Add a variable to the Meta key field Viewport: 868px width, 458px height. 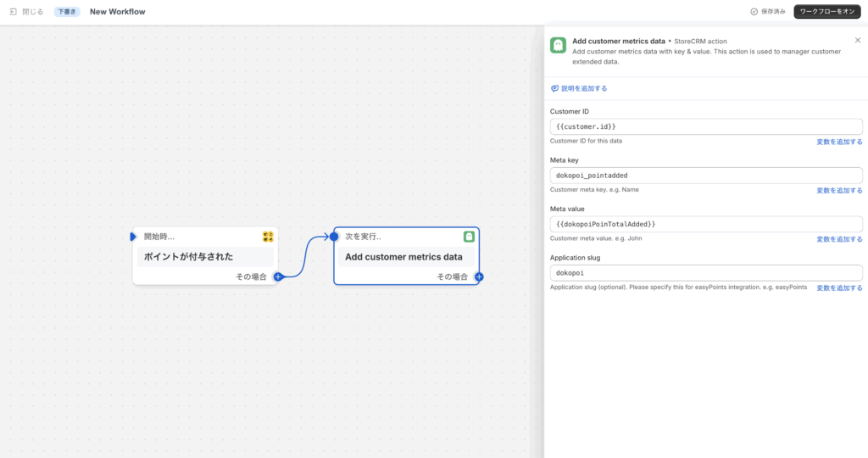[x=839, y=191]
